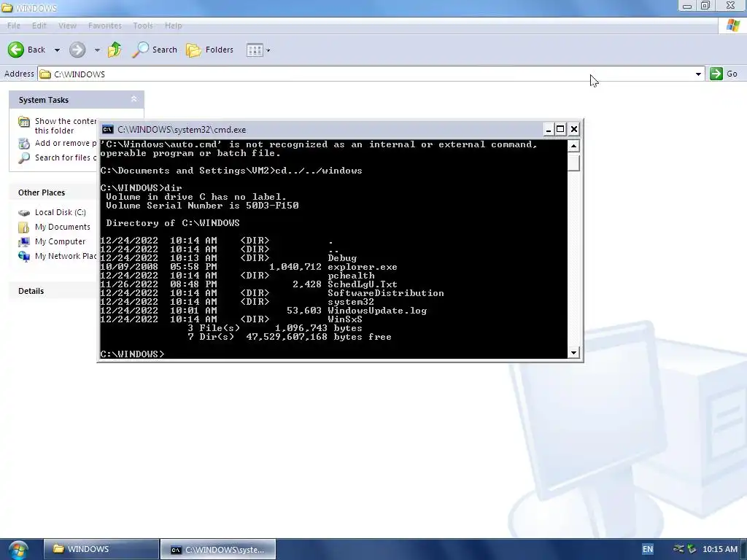Viewport: 747px width, 560px height.
Task: Switch to WINDOWS taskbar button
Action: (101, 549)
